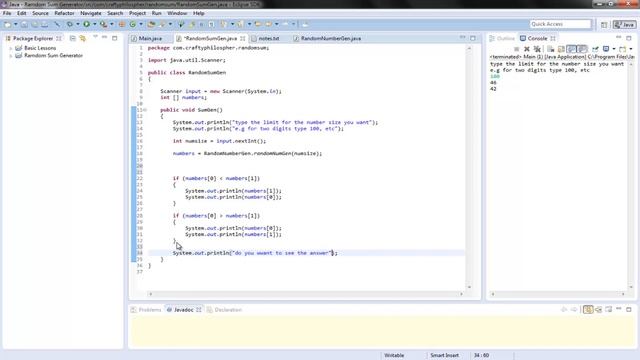The image size is (640, 360).
Task: Click in the Quick Access field
Action: click(x=560, y=24)
